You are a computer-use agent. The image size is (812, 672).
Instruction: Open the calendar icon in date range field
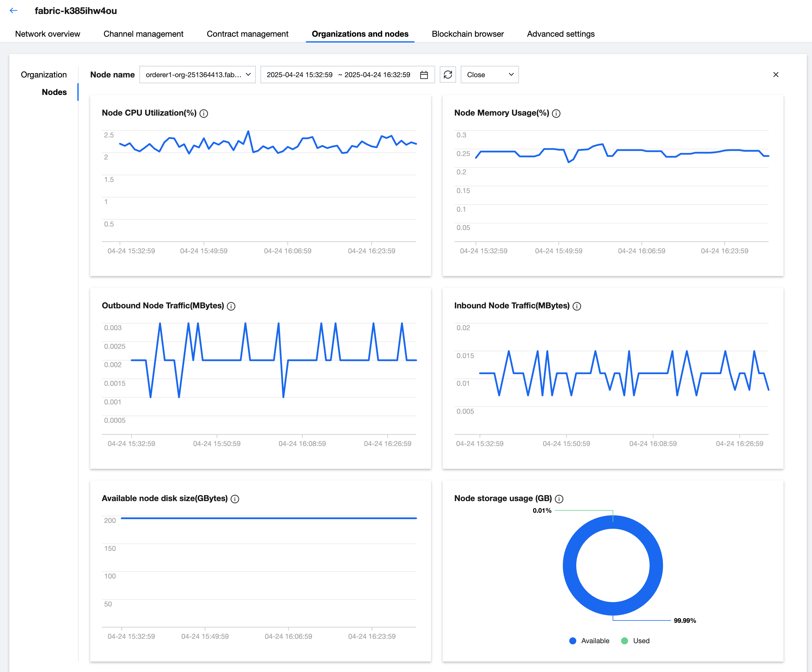click(424, 75)
